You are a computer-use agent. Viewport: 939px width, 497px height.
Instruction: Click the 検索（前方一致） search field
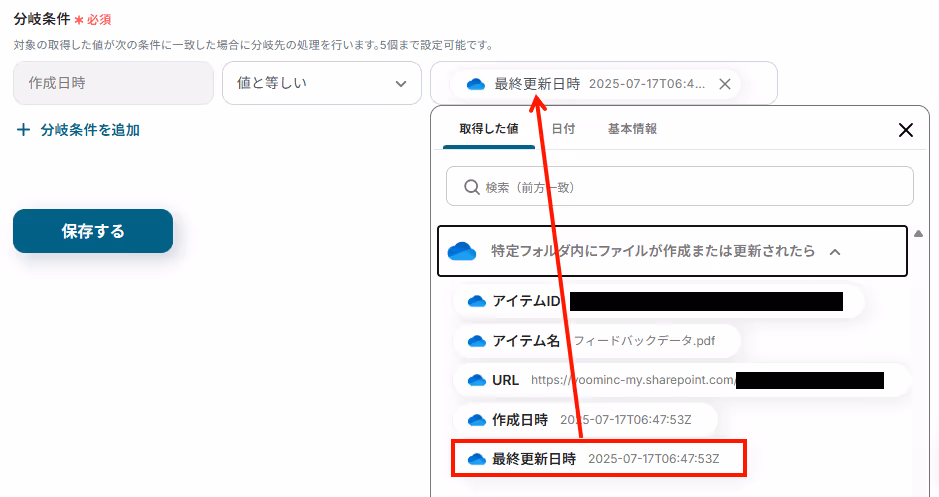point(680,187)
